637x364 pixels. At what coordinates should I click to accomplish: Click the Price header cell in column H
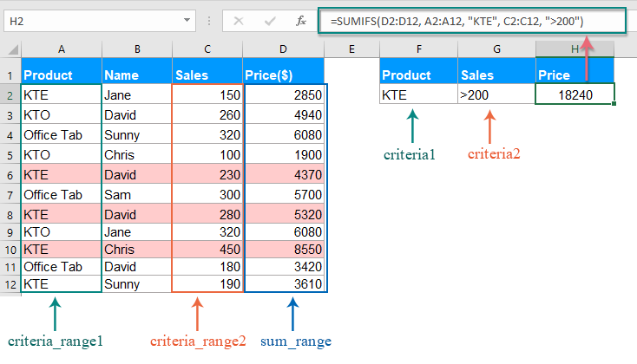(x=575, y=71)
